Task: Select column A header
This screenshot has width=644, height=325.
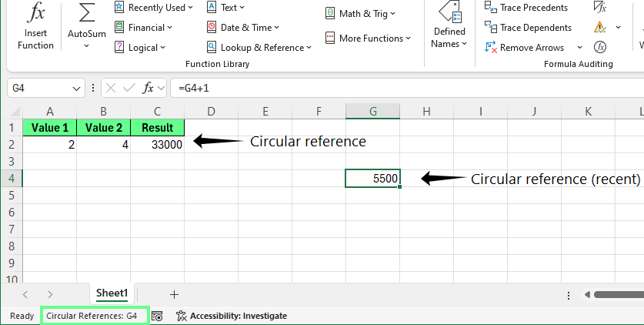Action: click(x=50, y=112)
